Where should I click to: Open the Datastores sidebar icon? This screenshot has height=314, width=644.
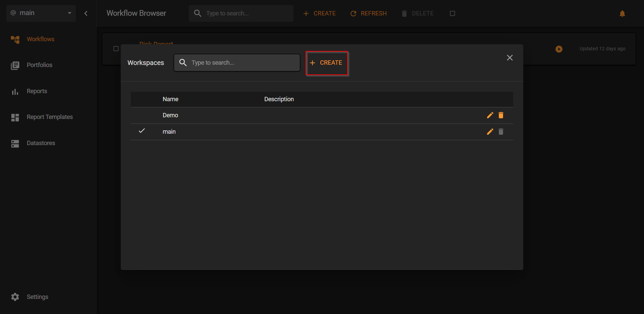coord(15,143)
